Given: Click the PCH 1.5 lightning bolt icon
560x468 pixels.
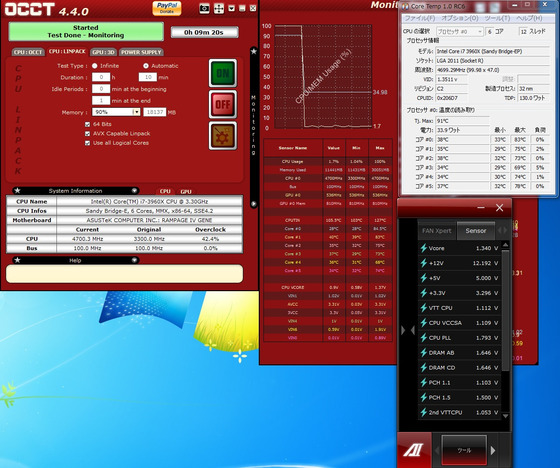Looking at the screenshot, I should tap(424, 397).
